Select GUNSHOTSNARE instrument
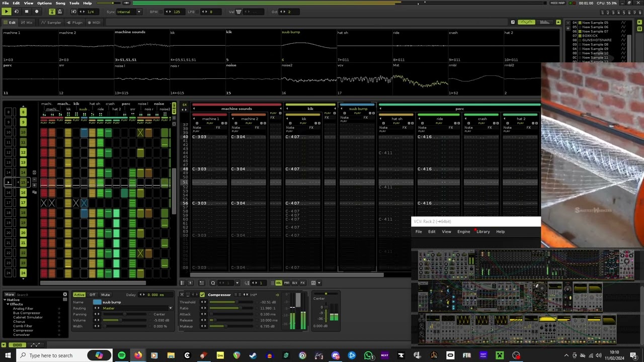This screenshot has width=644, height=362. click(x=597, y=40)
